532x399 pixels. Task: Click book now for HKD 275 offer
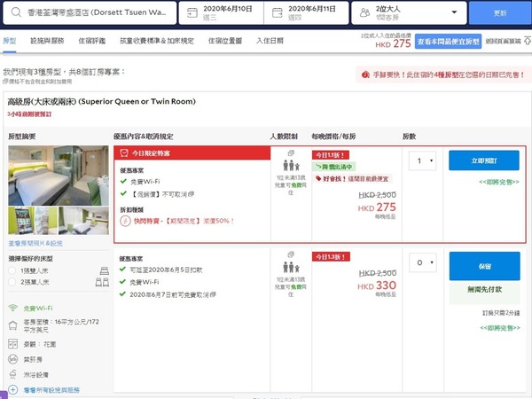(x=484, y=160)
